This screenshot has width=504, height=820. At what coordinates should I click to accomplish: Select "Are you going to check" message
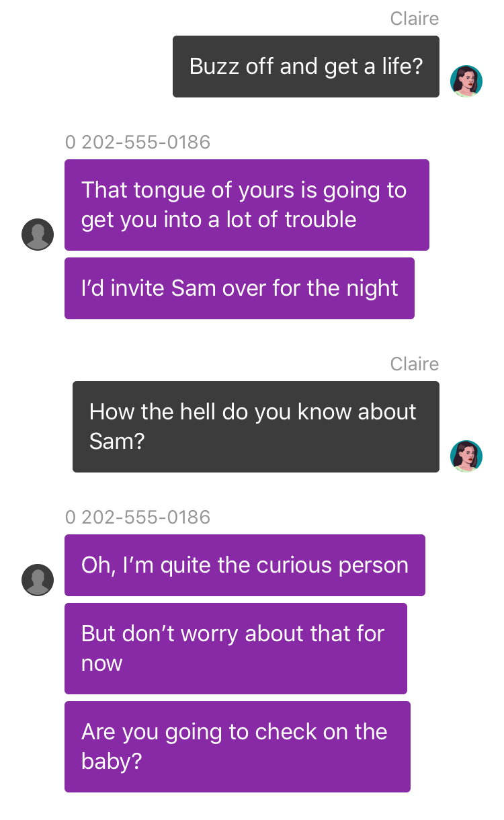[237, 747]
